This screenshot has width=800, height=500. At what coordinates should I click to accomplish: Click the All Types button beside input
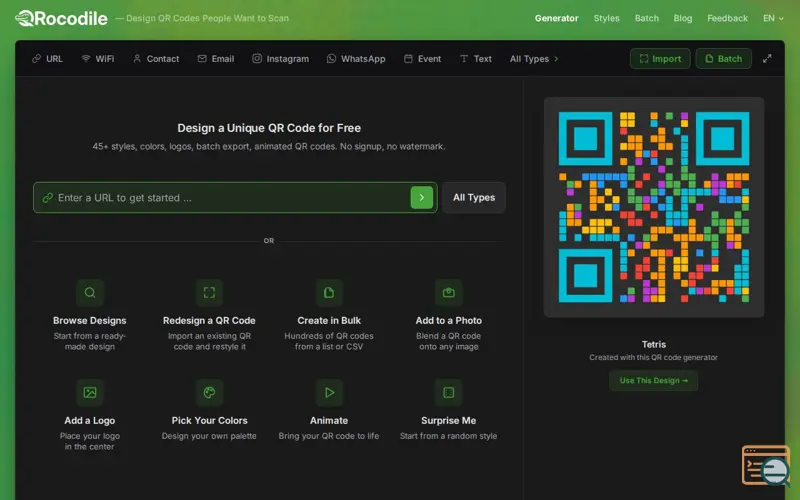click(x=474, y=197)
